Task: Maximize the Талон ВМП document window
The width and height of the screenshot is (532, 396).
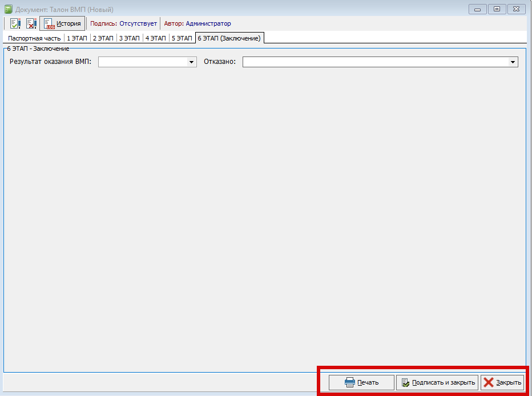Action: (497, 9)
